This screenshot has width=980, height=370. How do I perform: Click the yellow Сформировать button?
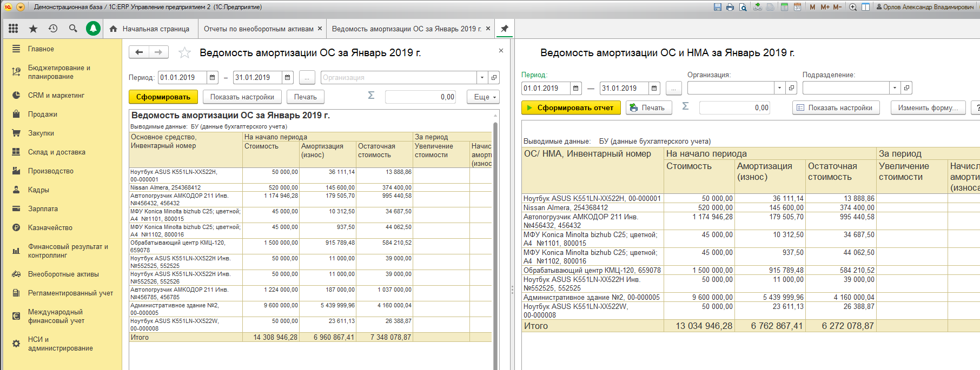pyautogui.click(x=163, y=97)
